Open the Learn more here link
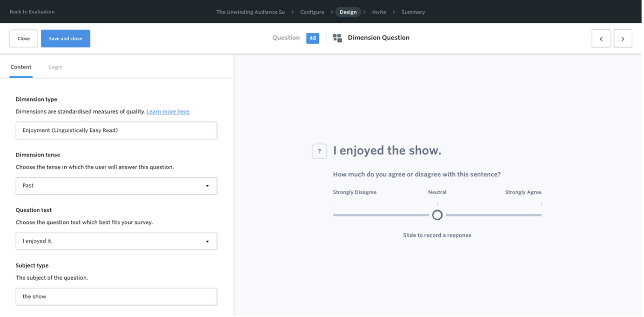644x317 pixels. coord(168,112)
